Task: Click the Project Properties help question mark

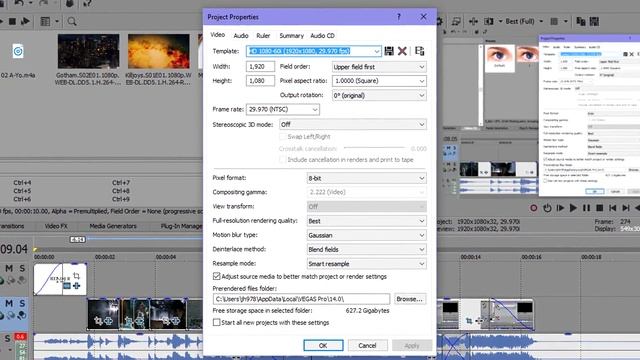Action: [x=399, y=17]
